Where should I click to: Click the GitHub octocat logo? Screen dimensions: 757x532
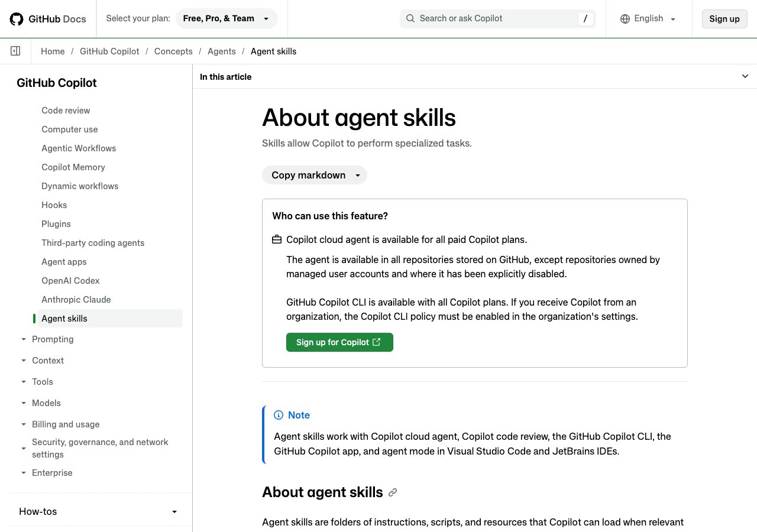point(17,19)
